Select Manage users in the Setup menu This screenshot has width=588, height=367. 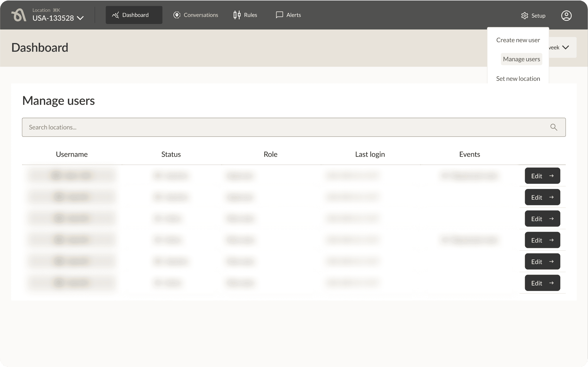[x=521, y=59]
